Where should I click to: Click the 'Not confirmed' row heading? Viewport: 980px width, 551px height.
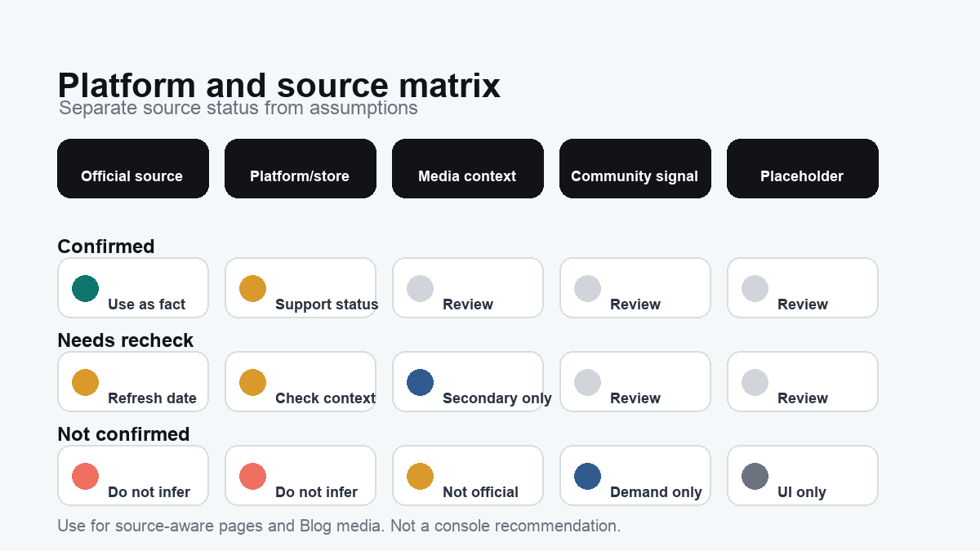tap(123, 434)
